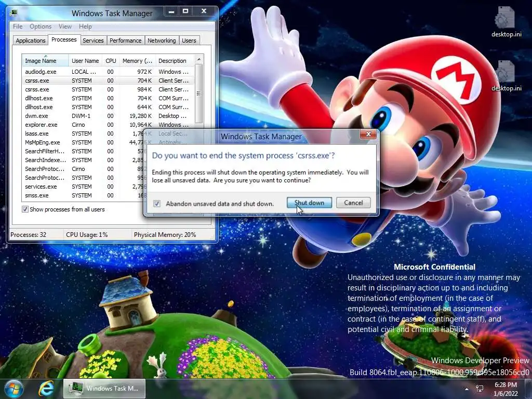Select the SearchFilterH... process row
This screenshot has height=399, width=532.
83,151
